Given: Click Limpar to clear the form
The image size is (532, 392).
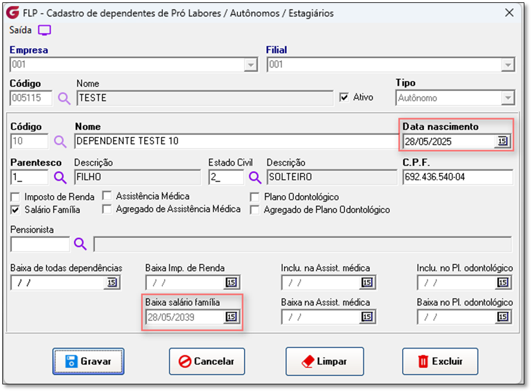Looking at the screenshot, I should tap(324, 361).
